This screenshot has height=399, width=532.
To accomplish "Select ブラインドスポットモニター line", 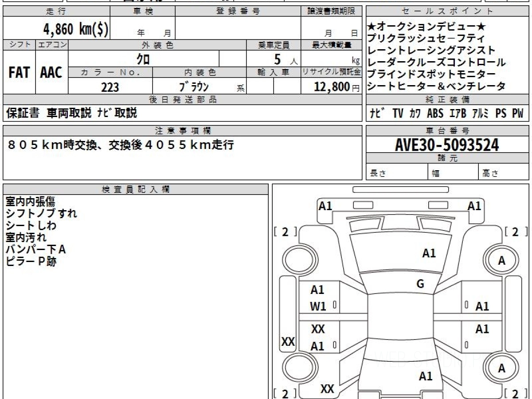I will pos(431,74).
